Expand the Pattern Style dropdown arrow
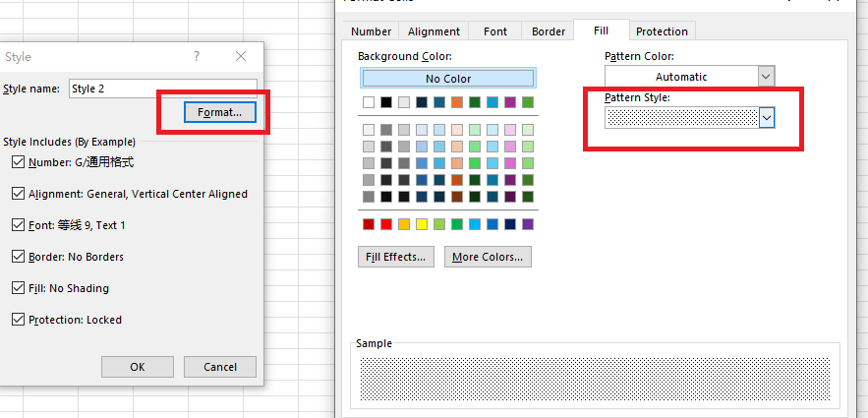 pos(766,117)
